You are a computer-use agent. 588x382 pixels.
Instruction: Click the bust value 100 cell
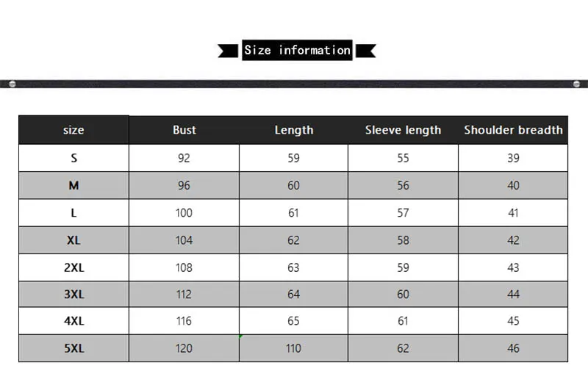click(x=184, y=213)
